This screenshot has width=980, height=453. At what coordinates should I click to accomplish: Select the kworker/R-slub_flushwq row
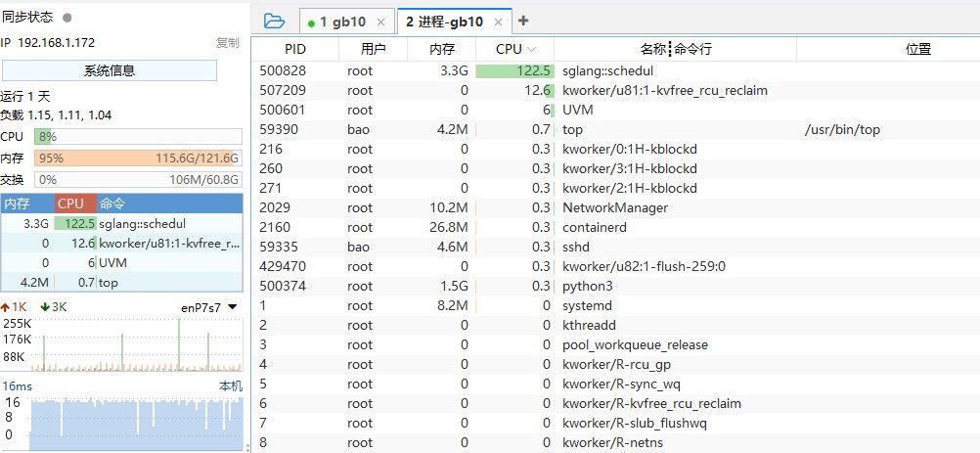pos(615,423)
